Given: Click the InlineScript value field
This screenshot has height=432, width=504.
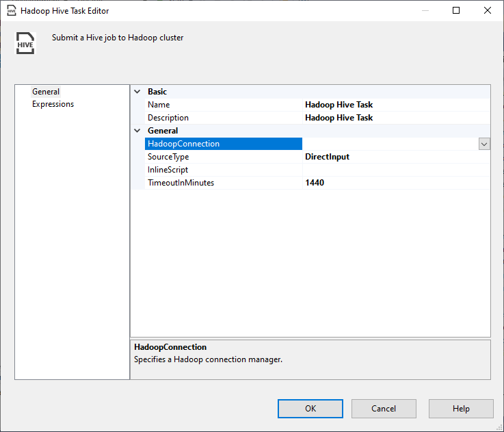Looking at the screenshot, I should [x=396, y=170].
